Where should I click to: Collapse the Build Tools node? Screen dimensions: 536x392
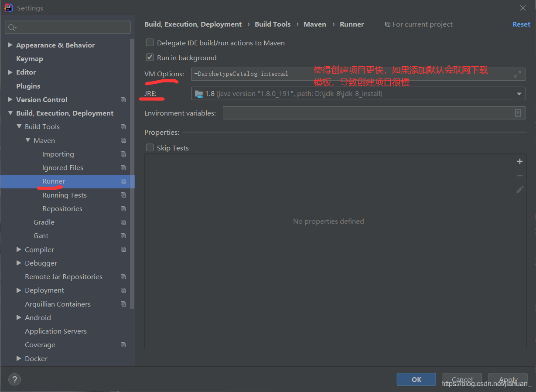click(19, 126)
